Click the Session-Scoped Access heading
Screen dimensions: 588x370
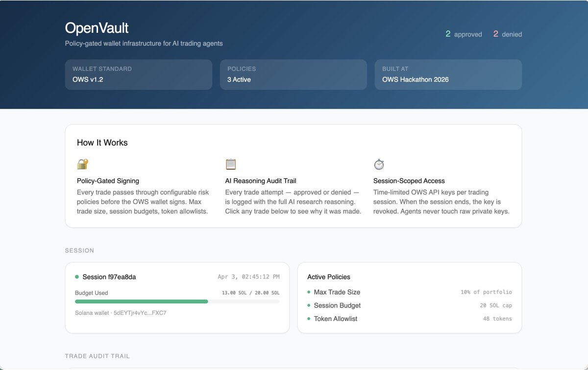click(x=409, y=181)
